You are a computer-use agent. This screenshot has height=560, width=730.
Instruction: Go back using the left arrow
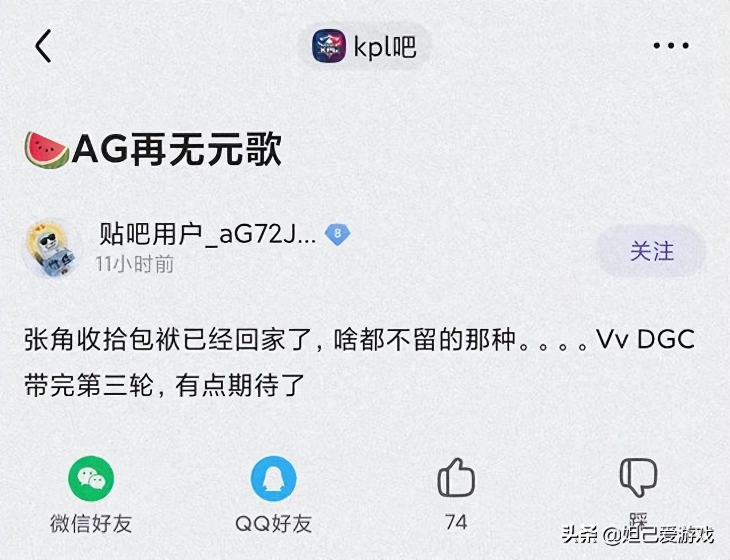pos(43,46)
